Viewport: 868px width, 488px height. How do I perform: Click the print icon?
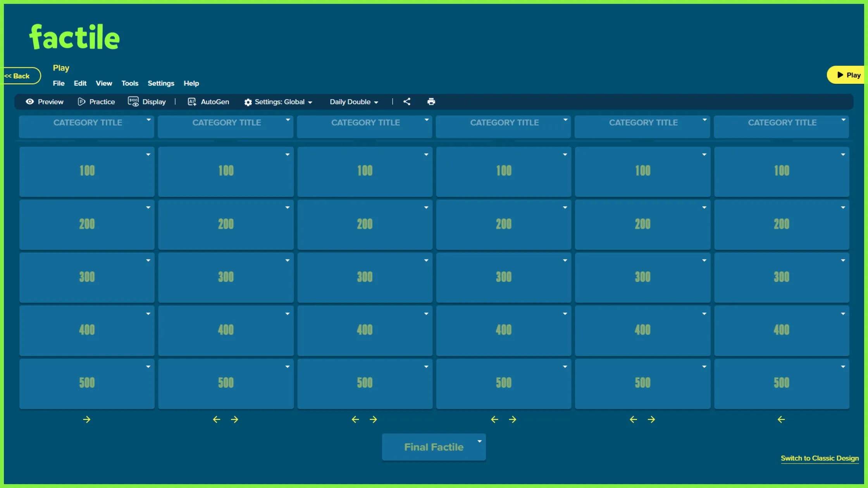pos(431,101)
